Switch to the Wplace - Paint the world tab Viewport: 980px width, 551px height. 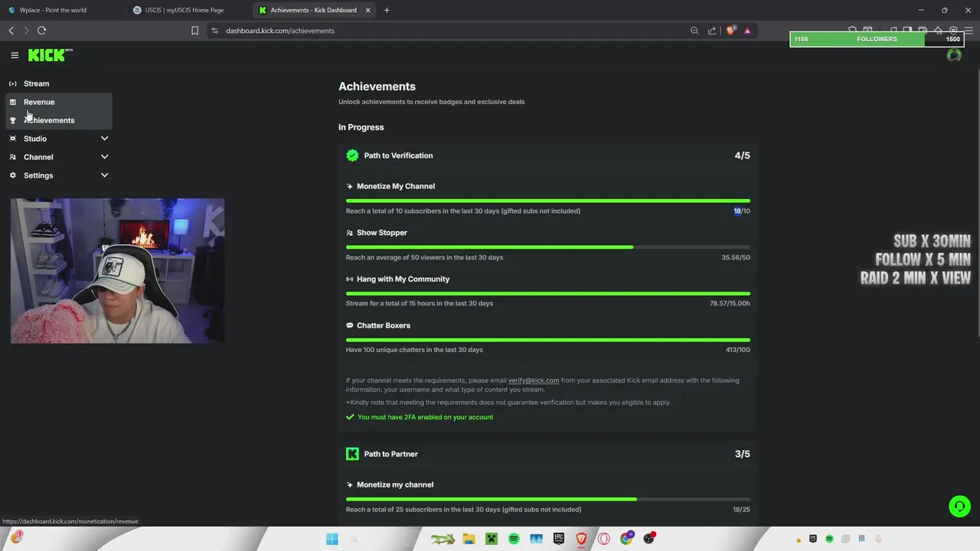(61, 10)
